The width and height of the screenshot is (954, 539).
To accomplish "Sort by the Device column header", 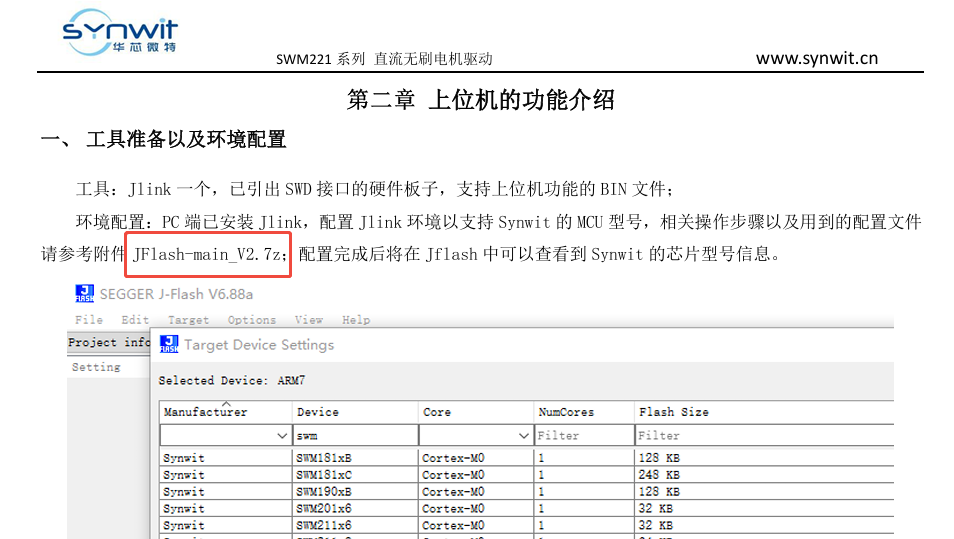I will coord(355,412).
